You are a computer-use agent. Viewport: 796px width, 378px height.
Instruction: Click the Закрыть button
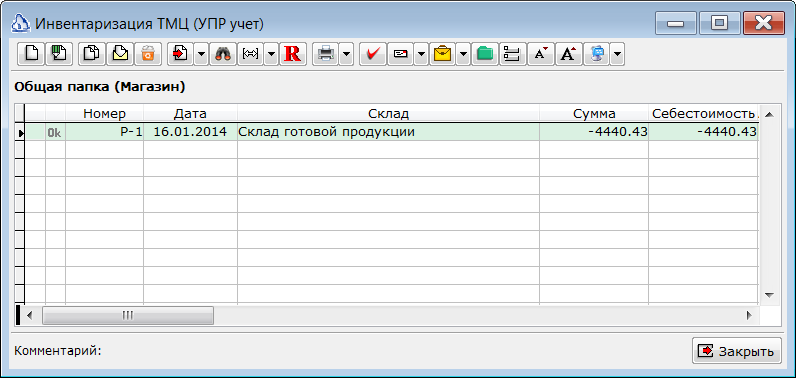point(737,351)
